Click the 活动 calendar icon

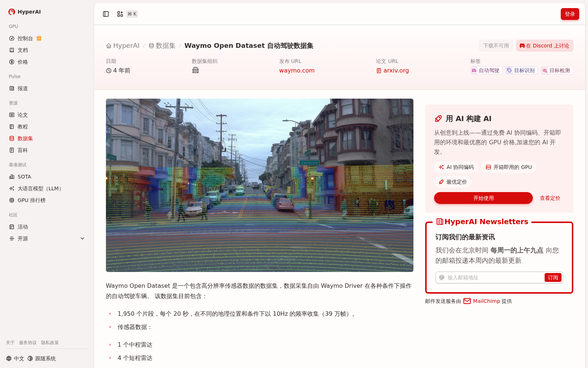pos(12,227)
